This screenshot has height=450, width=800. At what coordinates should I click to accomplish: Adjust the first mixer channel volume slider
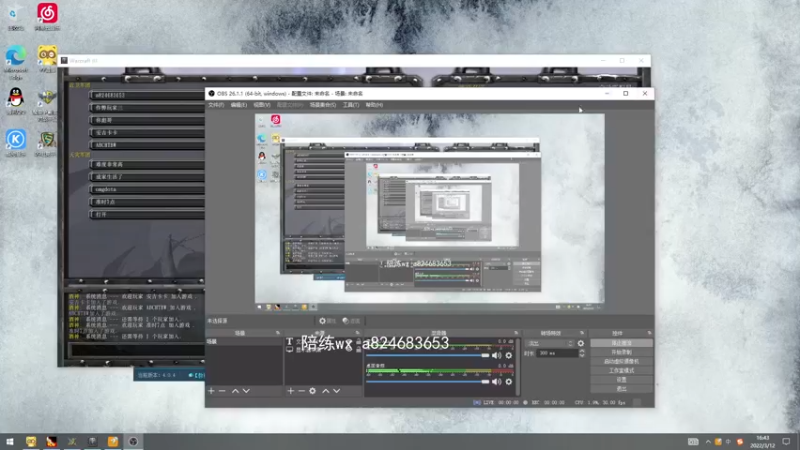tap(428, 356)
